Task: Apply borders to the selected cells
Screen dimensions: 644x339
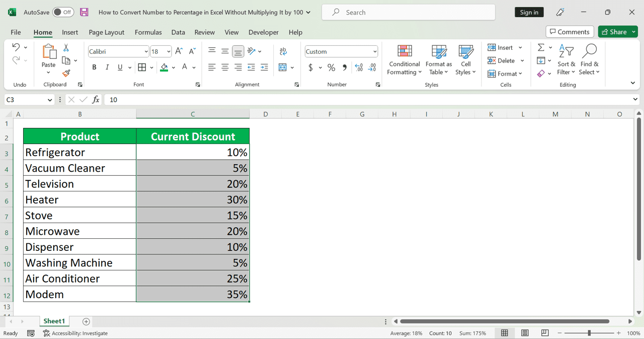Action: click(142, 67)
